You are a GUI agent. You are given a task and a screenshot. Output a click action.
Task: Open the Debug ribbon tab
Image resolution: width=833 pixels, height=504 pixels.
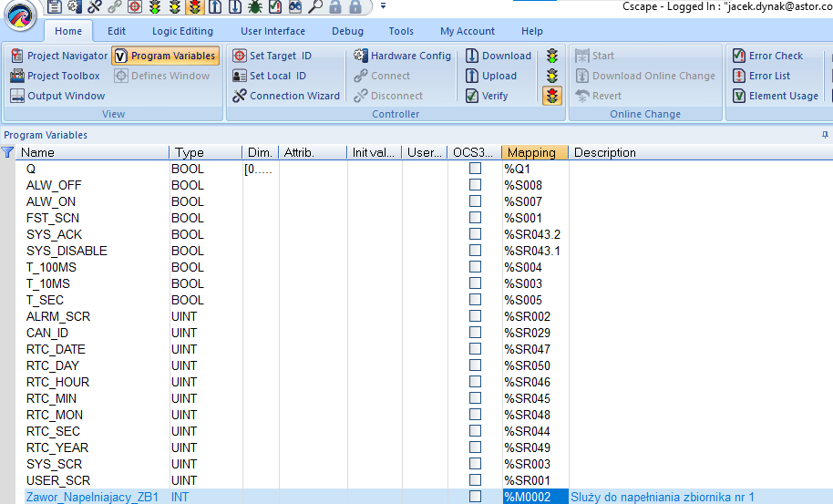click(x=347, y=31)
